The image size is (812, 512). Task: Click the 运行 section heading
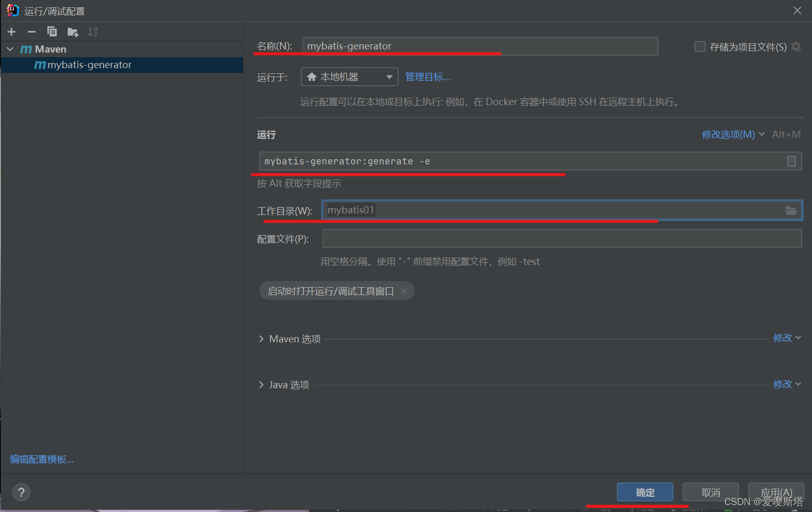tap(266, 135)
